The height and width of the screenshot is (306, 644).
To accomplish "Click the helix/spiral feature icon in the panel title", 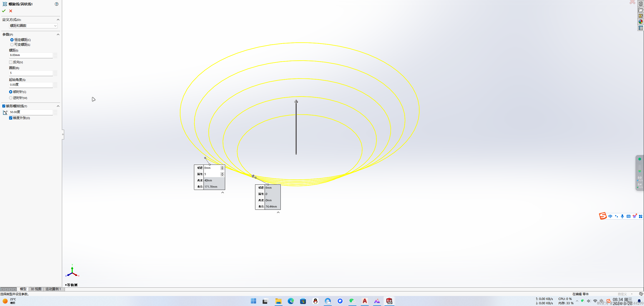I will pos(5,4).
